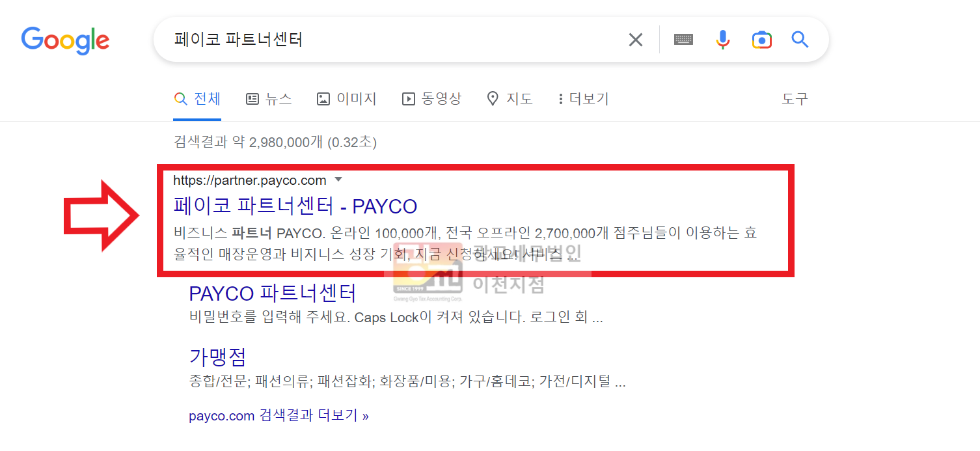Screen dimensions: 980x451
Task: Click the snippet starting 비밀번호를 입력해 주세요
Action: pyautogui.click(x=396, y=318)
